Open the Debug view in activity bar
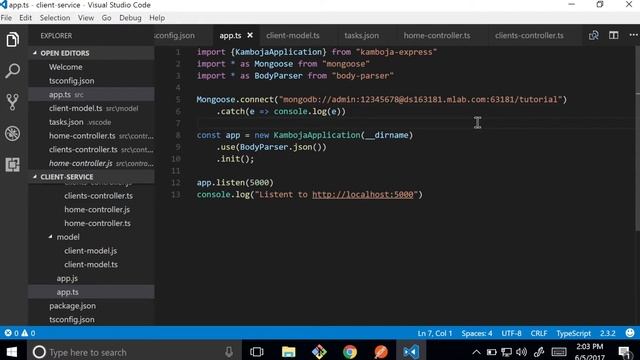The height and width of the screenshot is (360, 640). (12, 133)
